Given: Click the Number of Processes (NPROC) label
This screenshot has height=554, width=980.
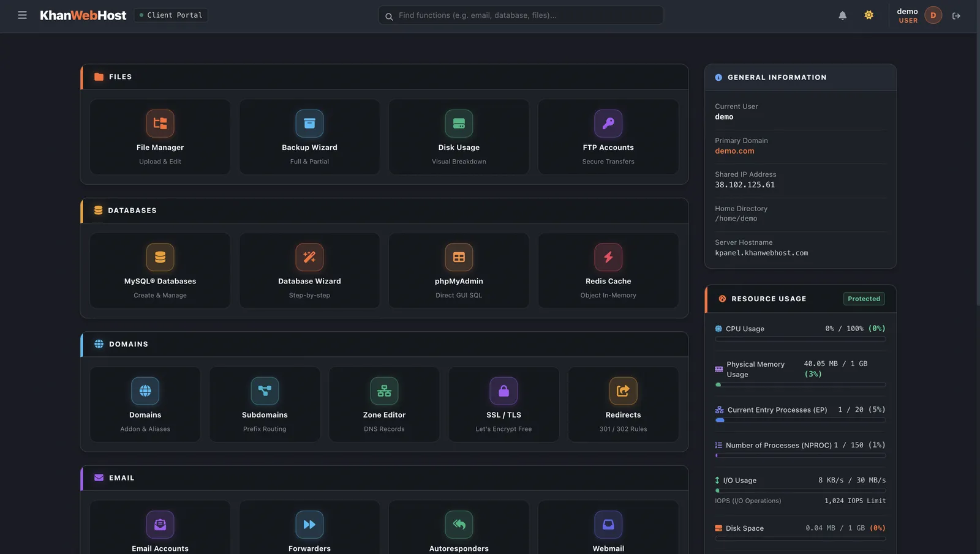Looking at the screenshot, I should pos(778,446).
